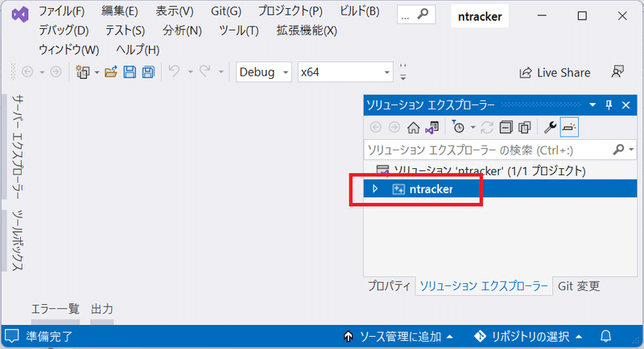Go to Solution Explorer home view

413,128
